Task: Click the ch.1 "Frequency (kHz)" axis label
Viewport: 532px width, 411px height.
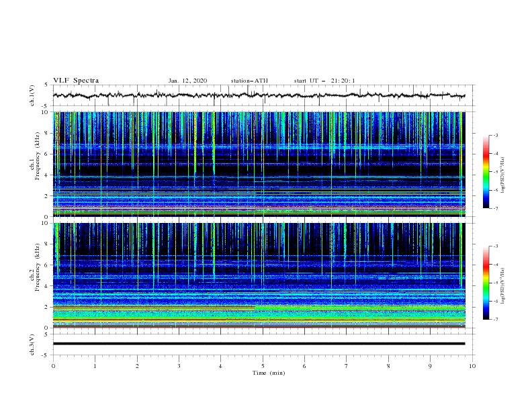Action: (38, 156)
